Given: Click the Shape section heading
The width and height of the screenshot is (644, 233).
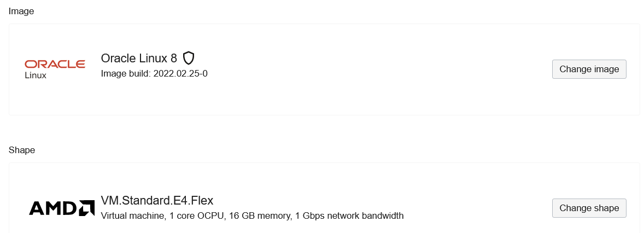Looking at the screenshot, I should [x=22, y=150].
